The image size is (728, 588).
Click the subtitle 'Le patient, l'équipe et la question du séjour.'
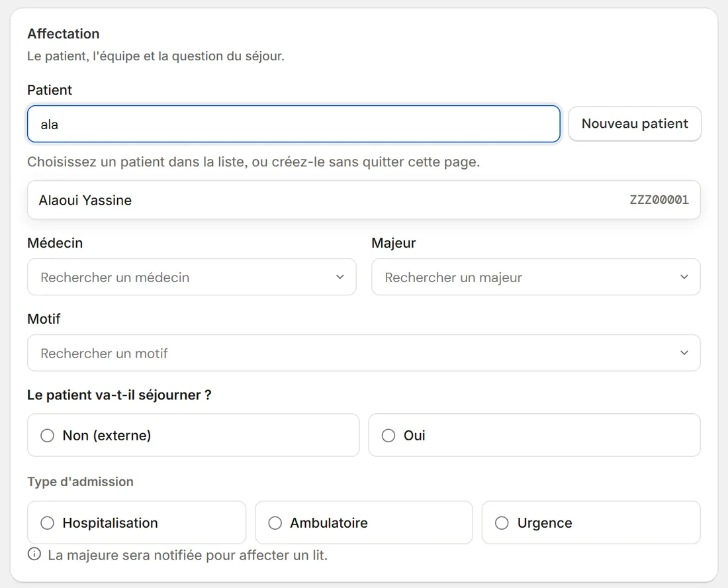[x=156, y=56]
